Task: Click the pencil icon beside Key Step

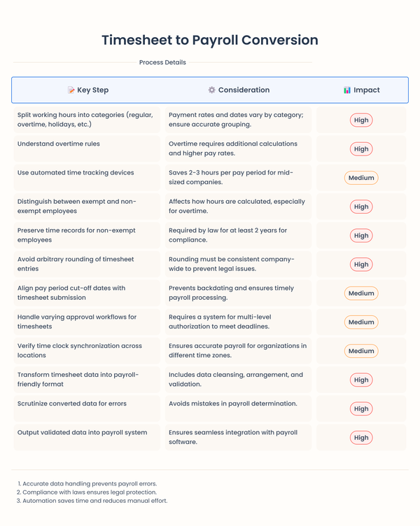Action: [71, 90]
